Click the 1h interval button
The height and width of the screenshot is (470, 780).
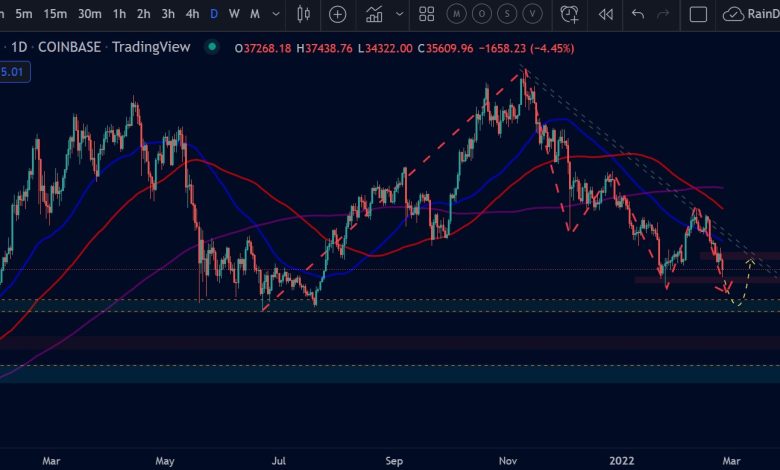[x=119, y=14]
